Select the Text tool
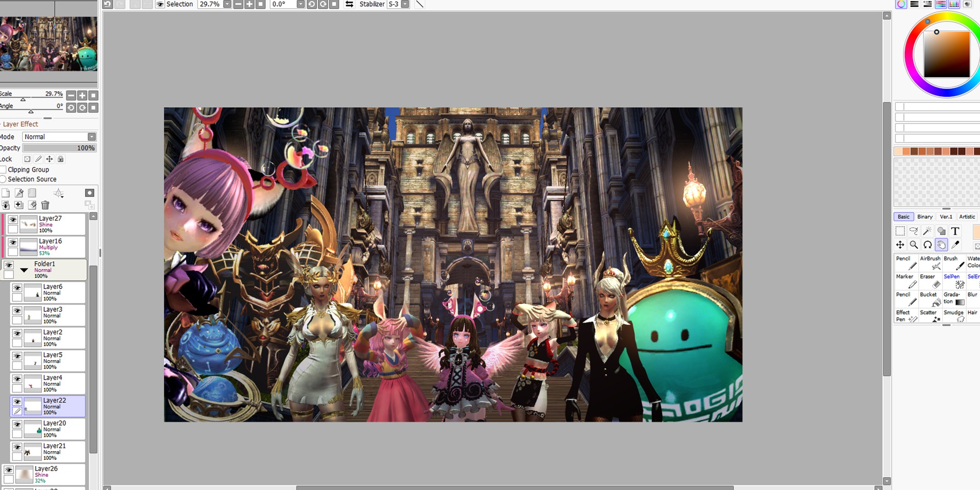Viewport: 980px width, 490px height. (955, 231)
